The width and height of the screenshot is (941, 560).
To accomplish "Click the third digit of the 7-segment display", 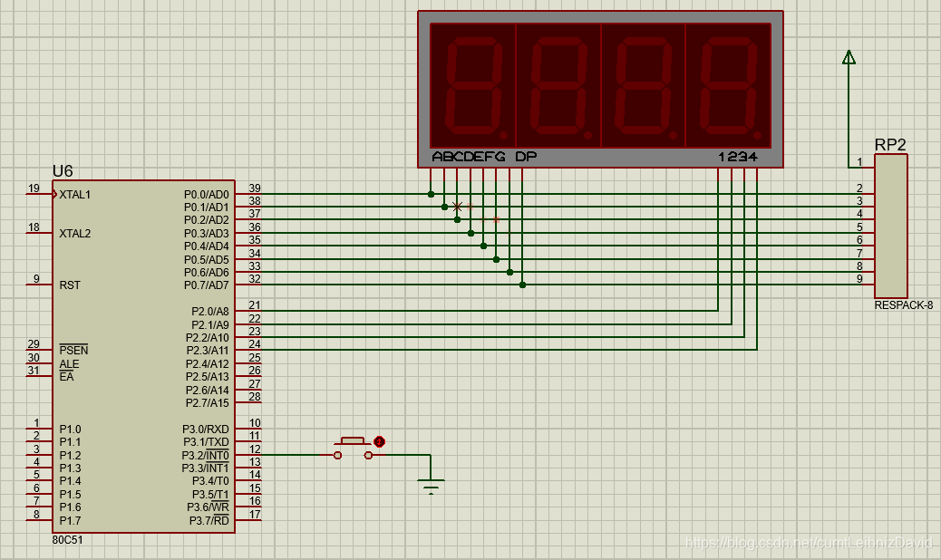I will click(x=644, y=84).
